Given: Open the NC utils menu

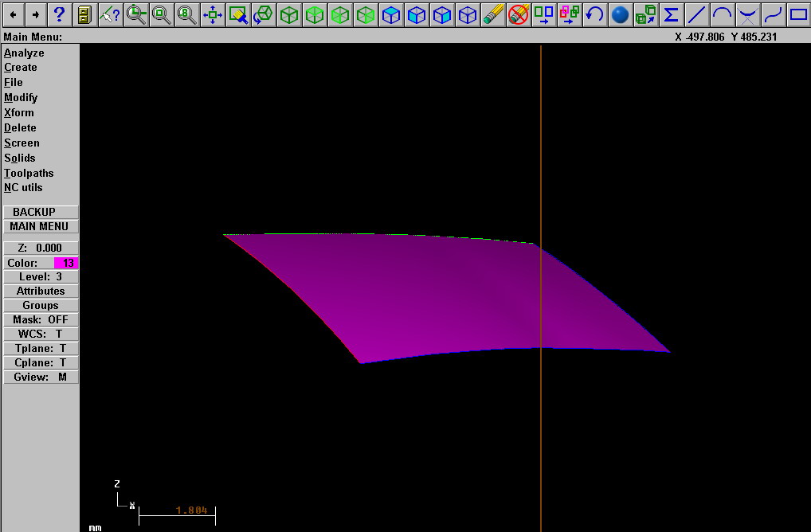Looking at the screenshot, I should [23, 188].
